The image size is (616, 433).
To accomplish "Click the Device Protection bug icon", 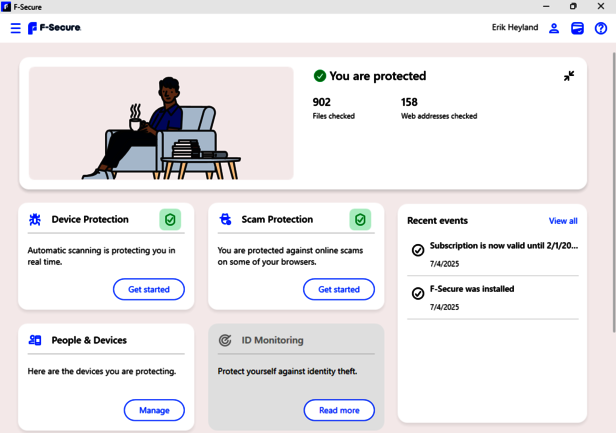I will 35,219.
